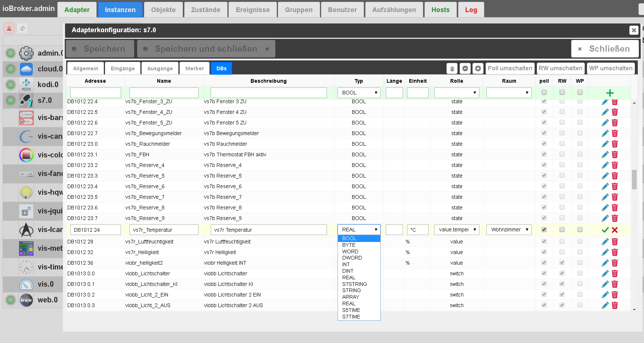This screenshot has height=343, width=644.
Task: Edit the vs7b_Bewegungsmelder row
Action: tap(605, 133)
